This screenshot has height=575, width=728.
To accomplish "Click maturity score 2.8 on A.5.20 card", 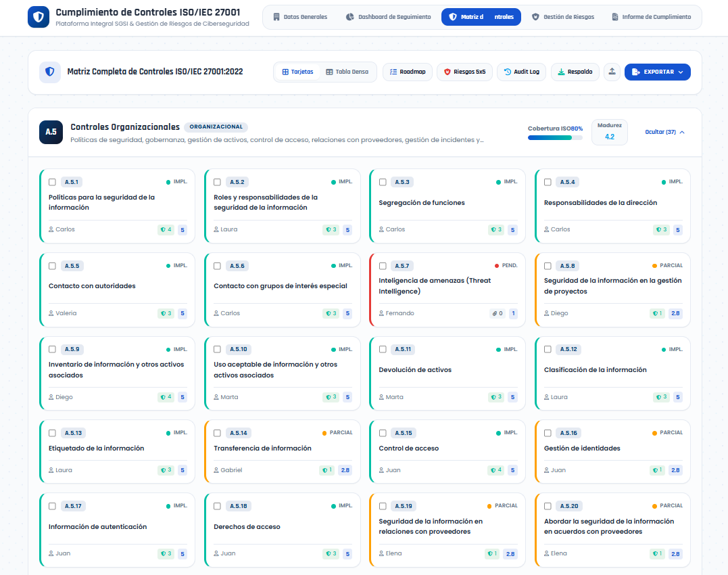I will (675, 553).
